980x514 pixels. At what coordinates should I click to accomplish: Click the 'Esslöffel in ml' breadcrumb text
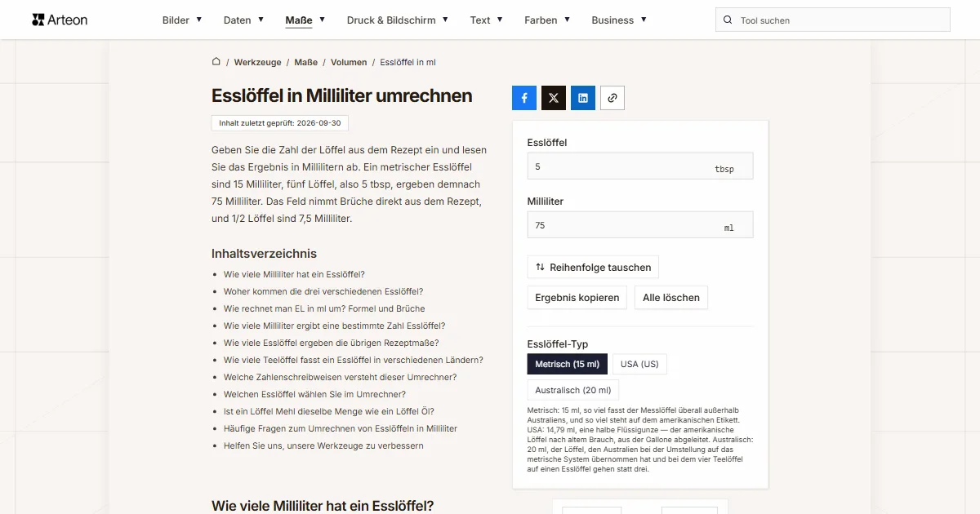pos(408,62)
